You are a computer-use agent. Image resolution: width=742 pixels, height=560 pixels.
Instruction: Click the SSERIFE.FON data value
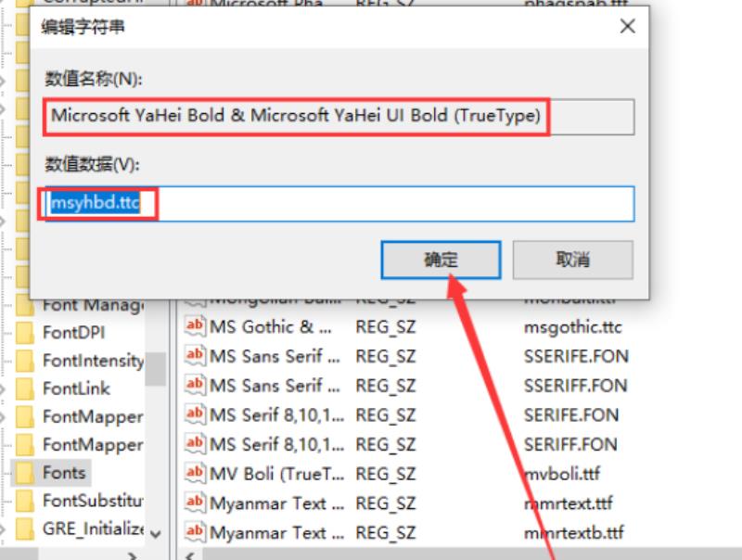(576, 356)
